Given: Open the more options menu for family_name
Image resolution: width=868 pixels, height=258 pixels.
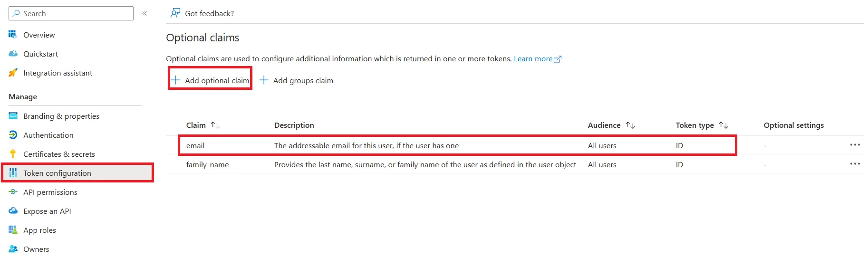Looking at the screenshot, I should [855, 163].
